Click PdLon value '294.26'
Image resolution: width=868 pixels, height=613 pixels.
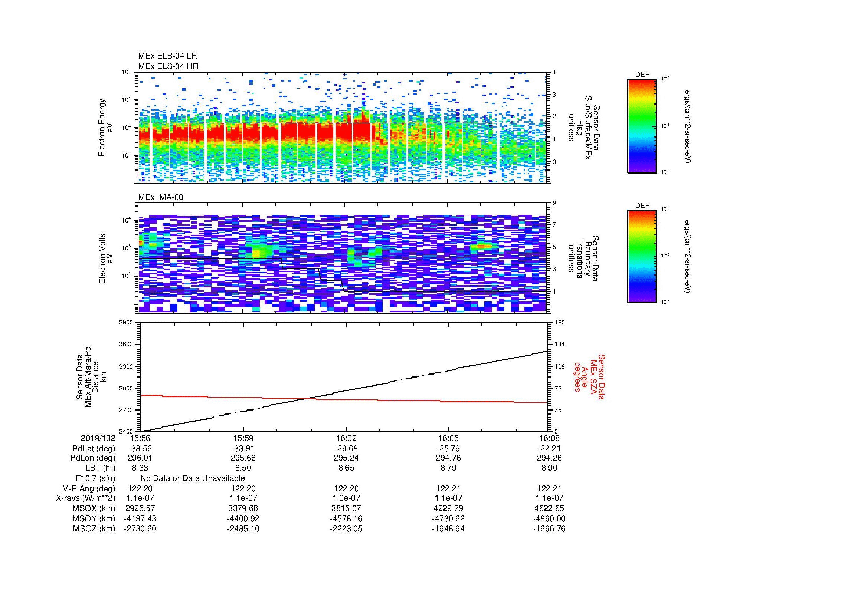tap(549, 458)
